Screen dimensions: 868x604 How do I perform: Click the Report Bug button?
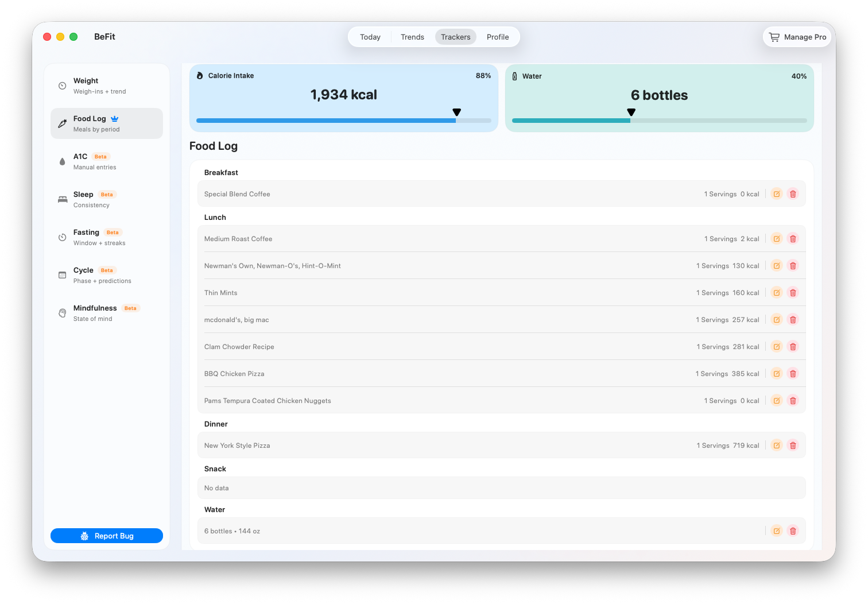click(107, 536)
